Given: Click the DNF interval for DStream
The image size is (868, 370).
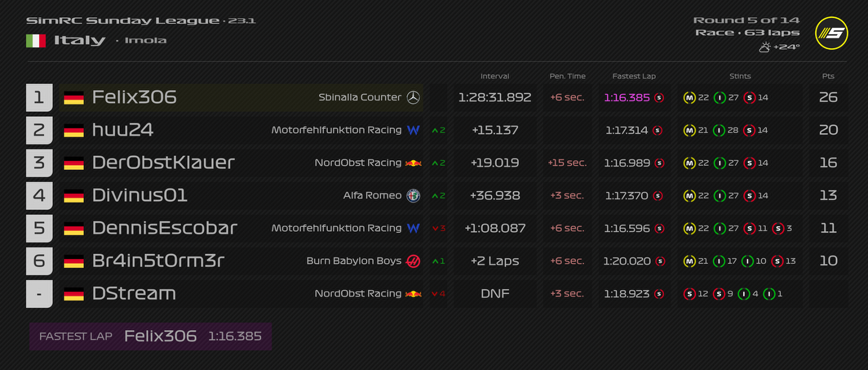Looking at the screenshot, I should [x=494, y=293].
